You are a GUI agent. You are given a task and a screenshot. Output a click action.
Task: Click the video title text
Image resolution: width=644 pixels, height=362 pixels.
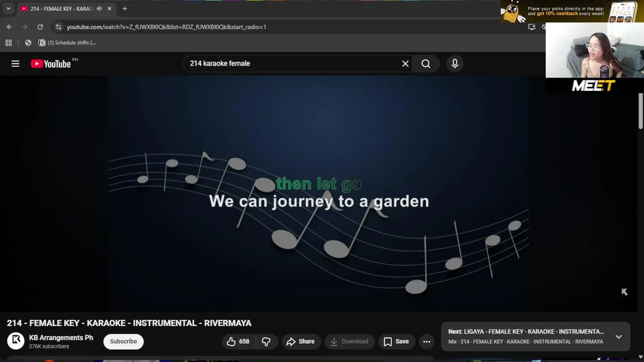tap(129, 323)
